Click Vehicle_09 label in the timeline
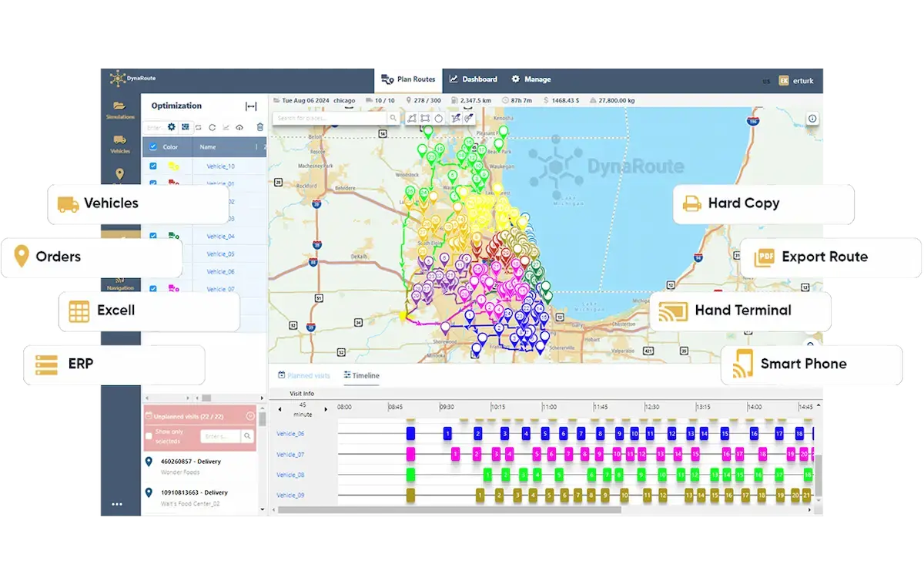 click(290, 495)
